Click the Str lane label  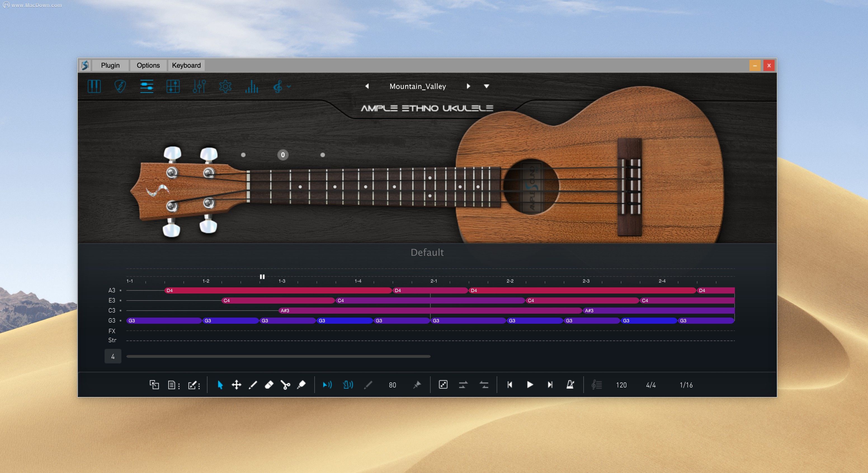click(112, 340)
